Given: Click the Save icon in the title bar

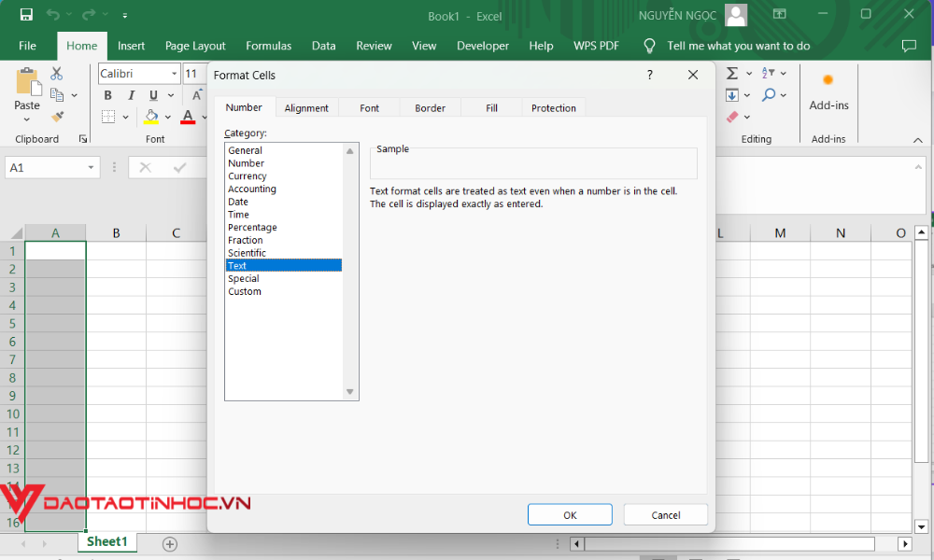Looking at the screenshot, I should coord(26,15).
